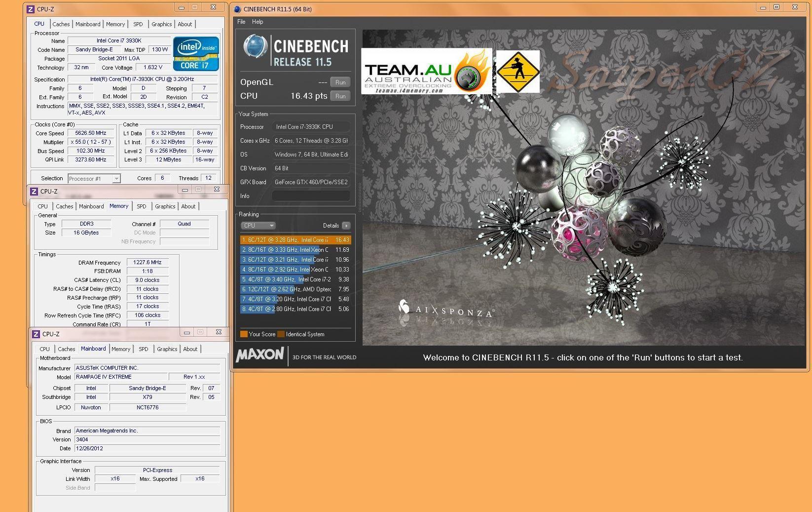Click the DRAM Frequency value 1227.6 MHz

[x=148, y=263]
